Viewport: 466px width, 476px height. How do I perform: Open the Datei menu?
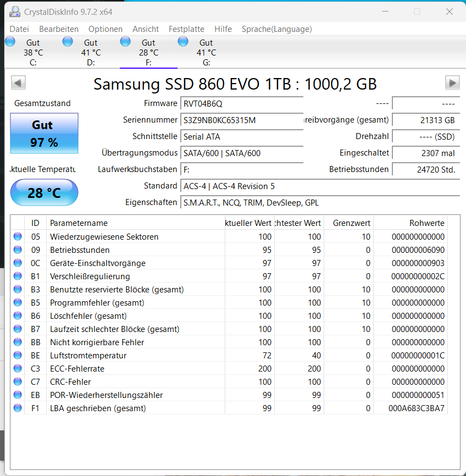pyautogui.click(x=19, y=29)
